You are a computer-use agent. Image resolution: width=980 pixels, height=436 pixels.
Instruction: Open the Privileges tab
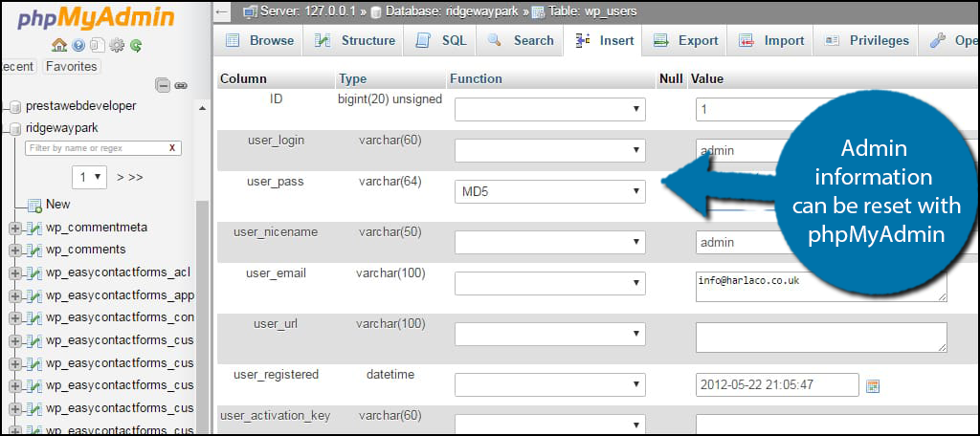866,40
